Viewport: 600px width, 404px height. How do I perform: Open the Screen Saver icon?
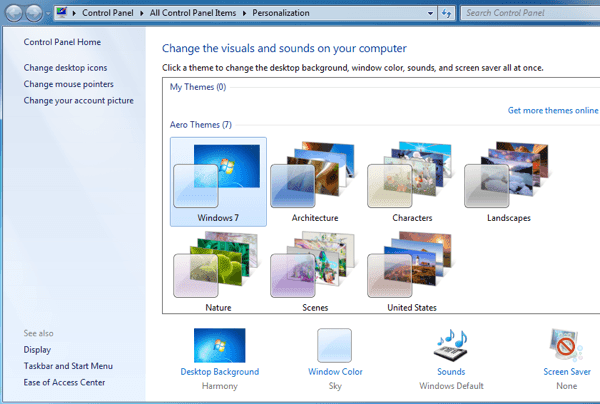pyautogui.click(x=567, y=345)
